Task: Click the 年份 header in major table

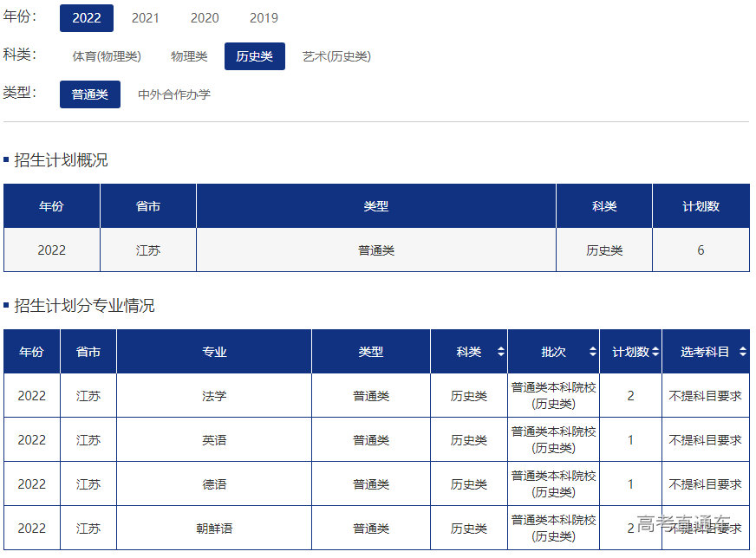Action: [x=31, y=352]
